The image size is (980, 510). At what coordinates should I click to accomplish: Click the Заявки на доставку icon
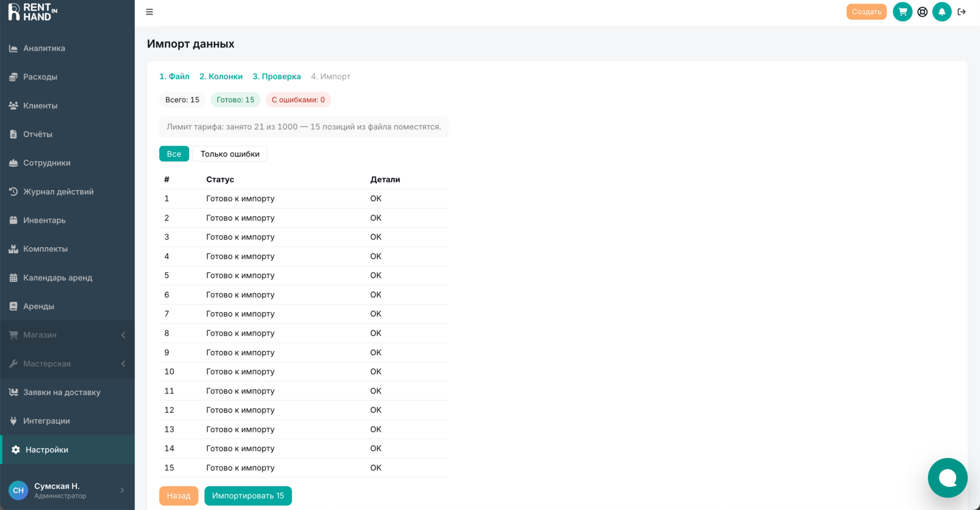click(13, 392)
